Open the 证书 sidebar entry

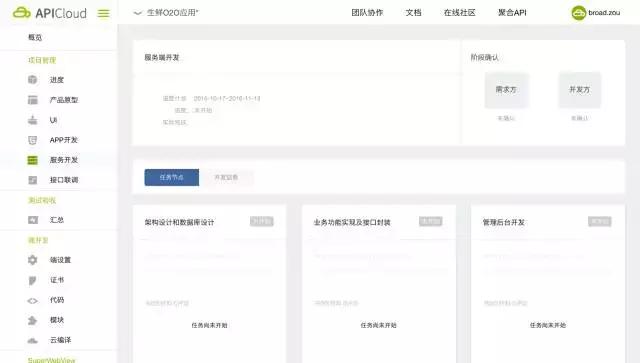(x=57, y=280)
